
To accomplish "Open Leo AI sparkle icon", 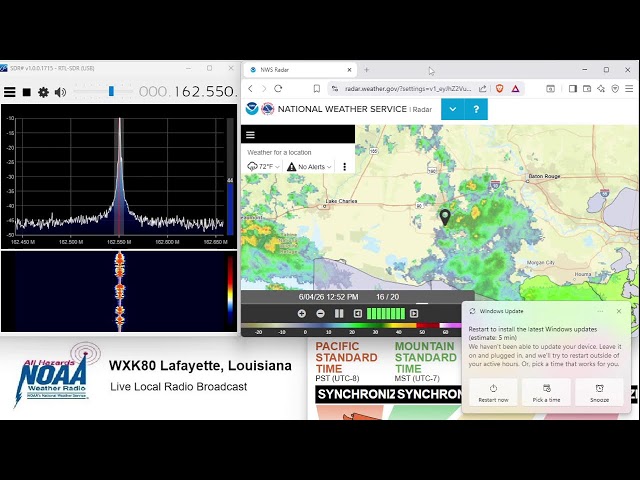I will (601, 89).
